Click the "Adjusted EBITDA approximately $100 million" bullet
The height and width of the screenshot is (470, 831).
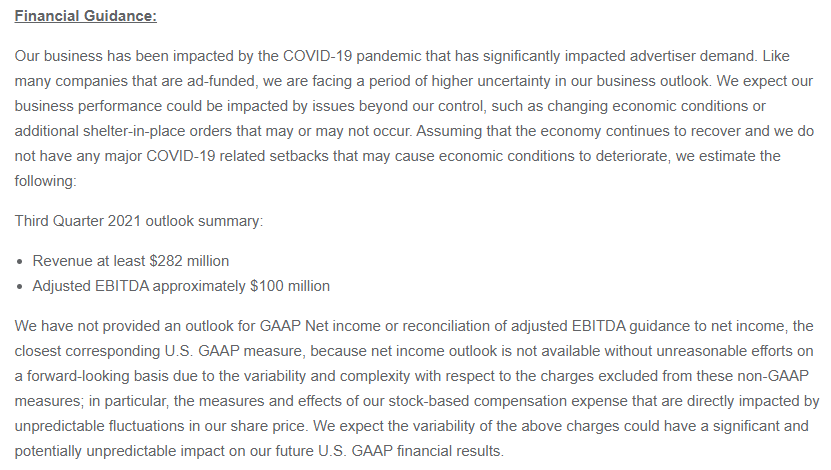[181, 286]
